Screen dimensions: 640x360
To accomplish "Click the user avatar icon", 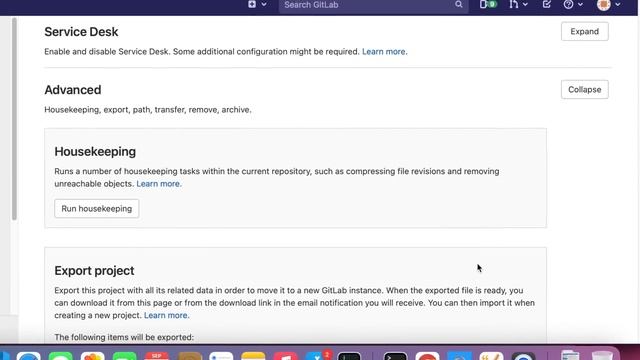I will (604, 5).
